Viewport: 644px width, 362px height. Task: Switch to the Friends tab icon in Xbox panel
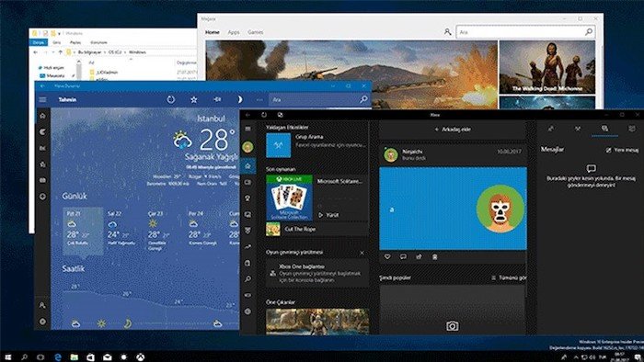(x=551, y=129)
